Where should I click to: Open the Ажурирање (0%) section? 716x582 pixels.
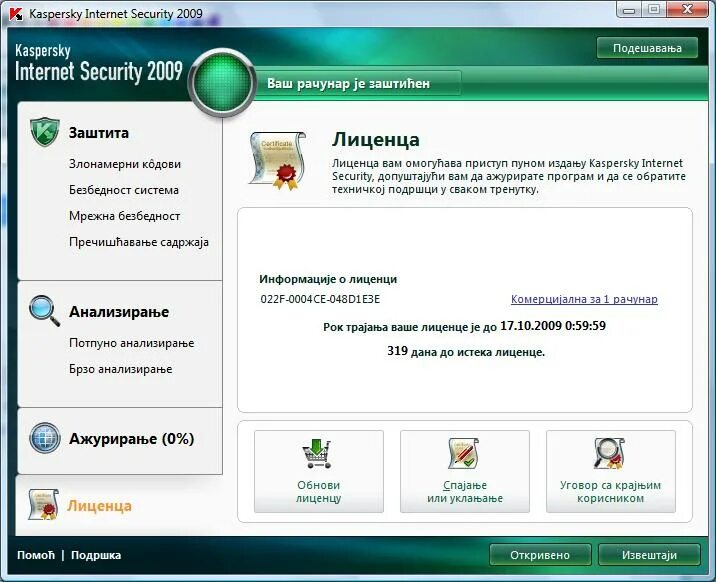click(x=132, y=439)
